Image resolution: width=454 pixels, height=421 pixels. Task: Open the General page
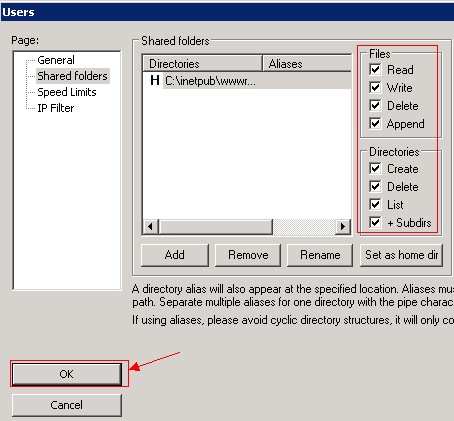(56, 60)
